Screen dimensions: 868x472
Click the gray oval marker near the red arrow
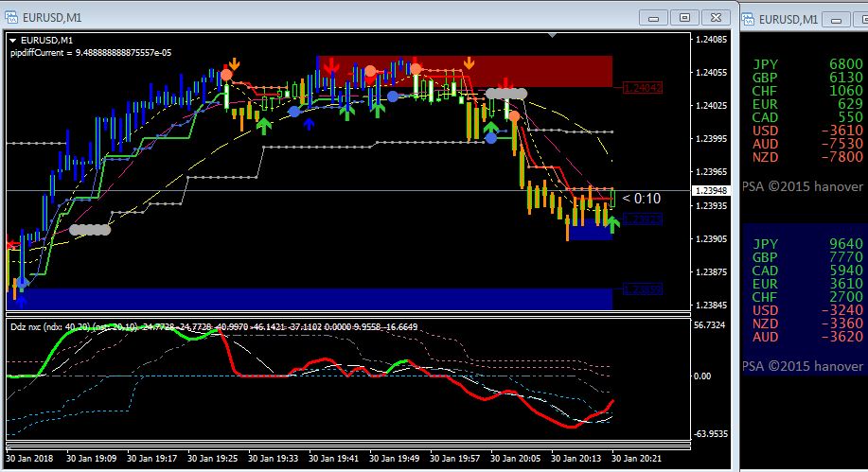[505, 94]
